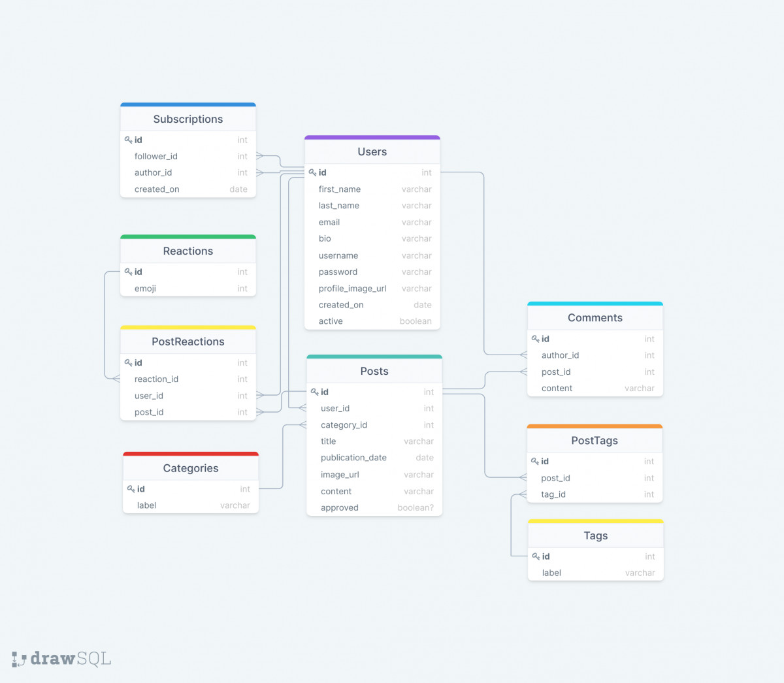The height and width of the screenshot is (683, 784).
Task: Click the password column in Users
Action: (x=372, y=272)
